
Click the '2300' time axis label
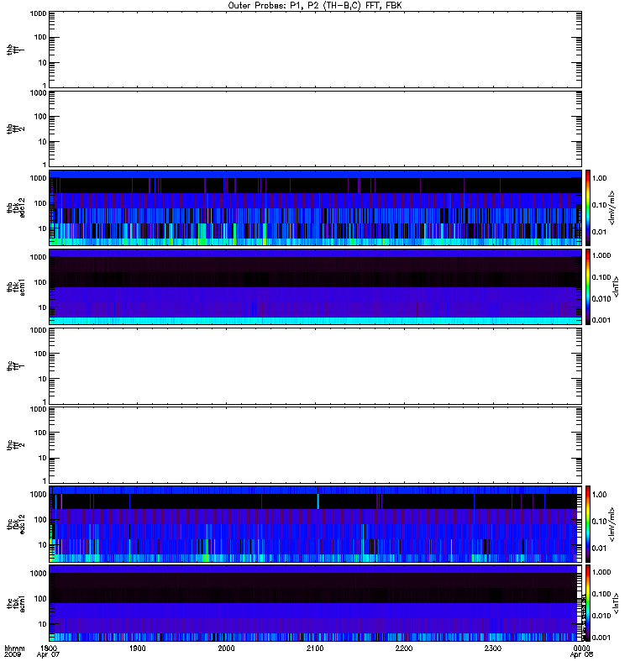[493, 648]
